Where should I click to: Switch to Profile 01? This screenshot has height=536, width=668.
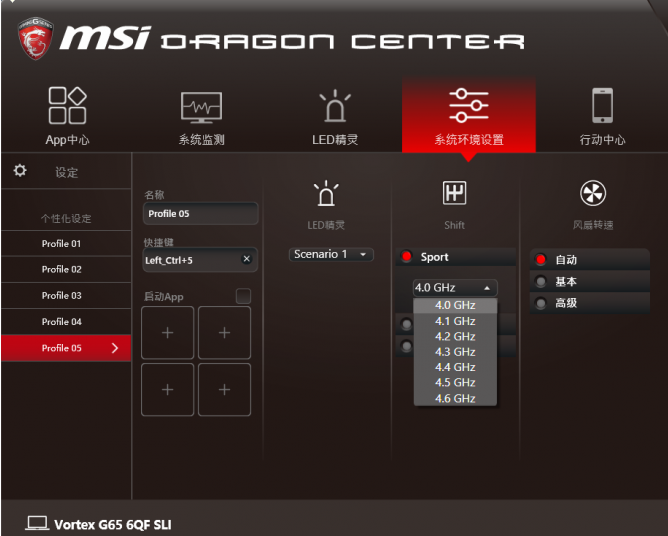(x=66, y=244)
